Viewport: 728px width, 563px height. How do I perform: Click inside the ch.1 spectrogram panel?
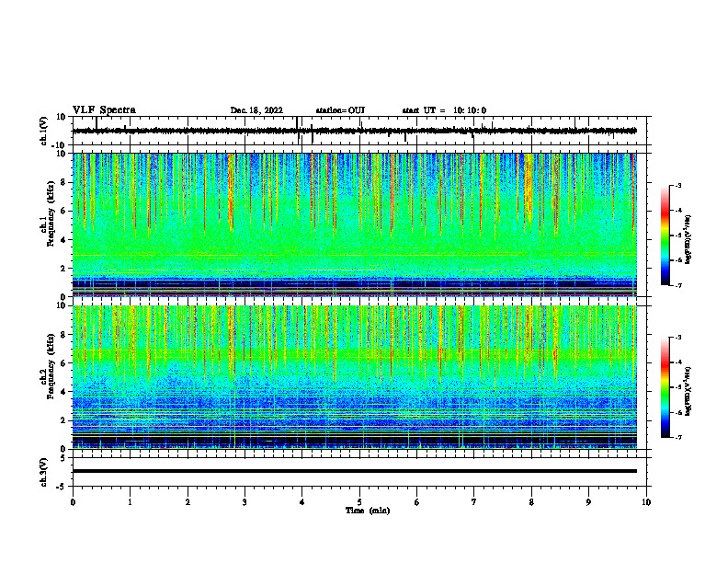[354, 224]
